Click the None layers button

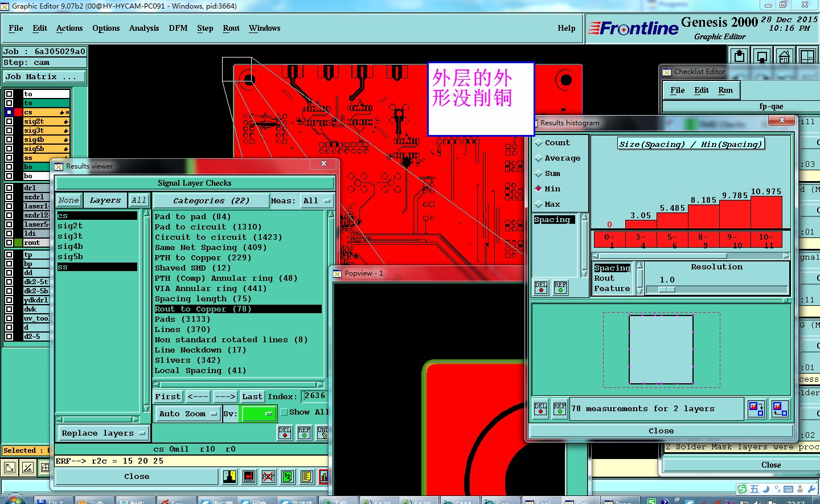[69, 200]
